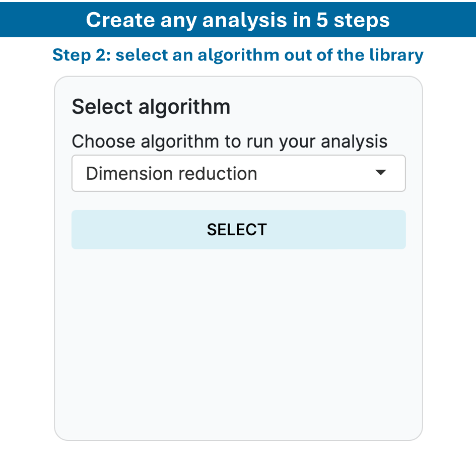Click the word "algorithm" in the card heading
476x476 pixels.
point(184,107)
